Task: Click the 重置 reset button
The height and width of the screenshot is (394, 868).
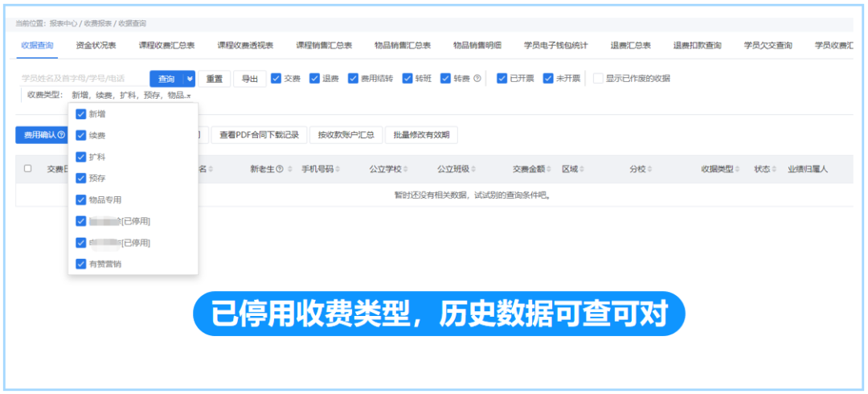Action: 215,79
